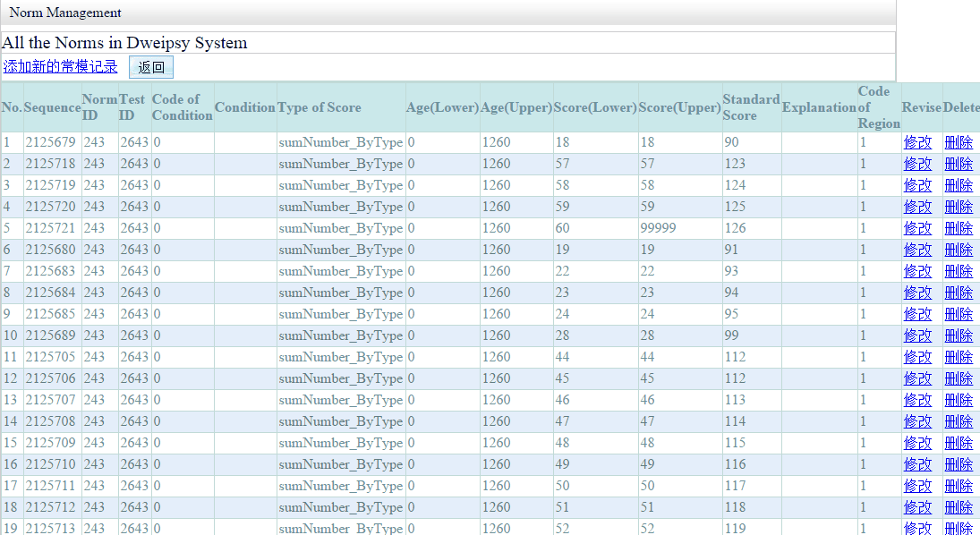
Task: Click 修改 for the 99999 upper score row
Action: point(917,228)
